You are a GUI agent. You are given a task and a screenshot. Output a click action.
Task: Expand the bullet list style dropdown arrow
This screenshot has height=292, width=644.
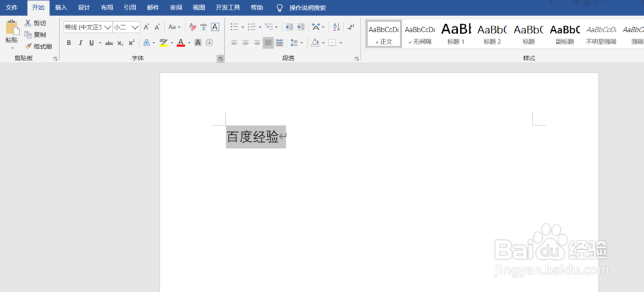[x=243, y=27]
